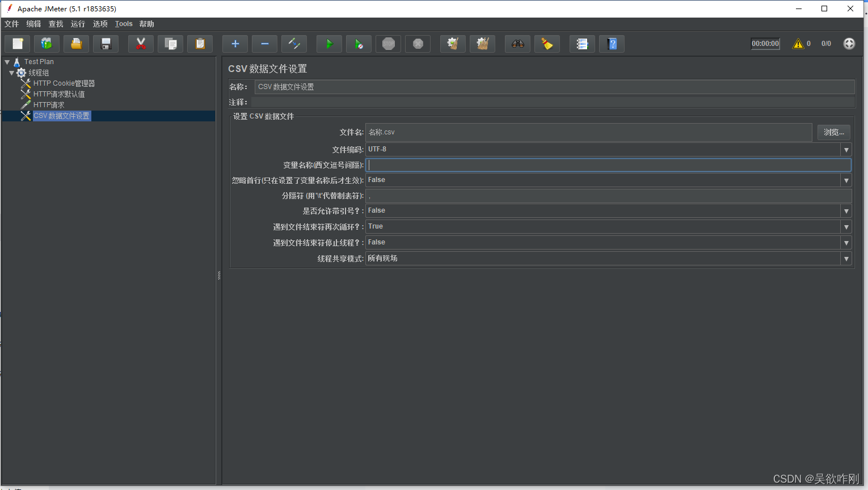Screen dimensions: 868x490
Task: Click the split pane divider handle
Action: [219, 276]
